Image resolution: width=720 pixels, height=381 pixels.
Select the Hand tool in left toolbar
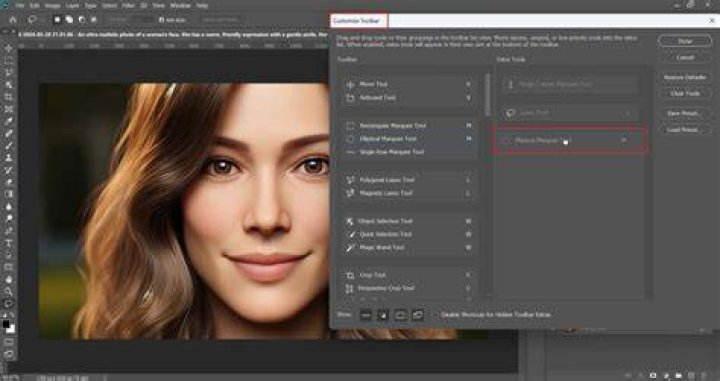(8, 279)
